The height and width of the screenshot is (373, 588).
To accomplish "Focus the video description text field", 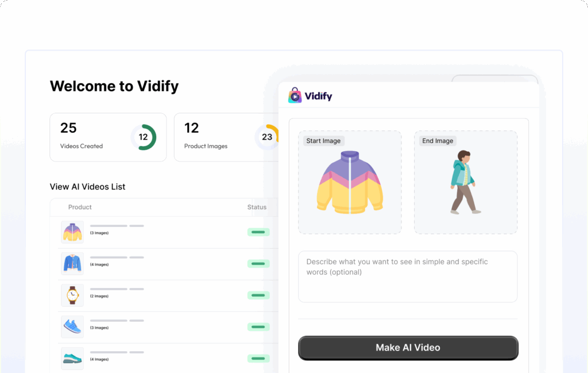I will (408, 276).
